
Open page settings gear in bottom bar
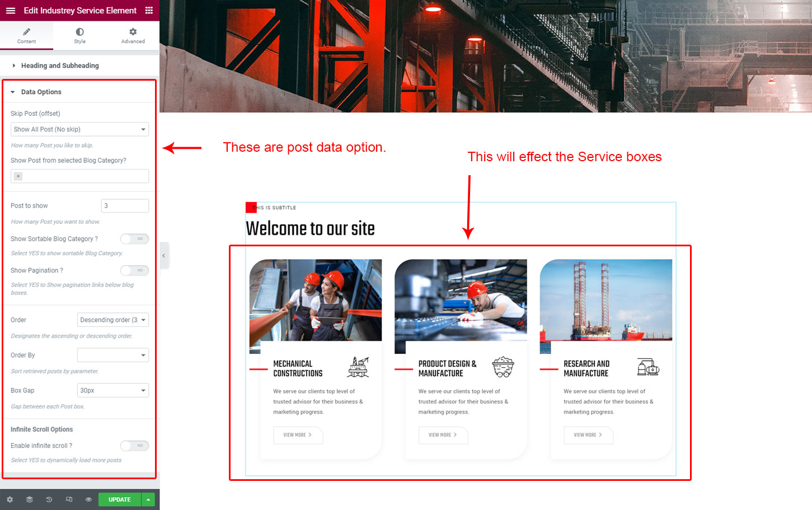(x=10, y=499)
